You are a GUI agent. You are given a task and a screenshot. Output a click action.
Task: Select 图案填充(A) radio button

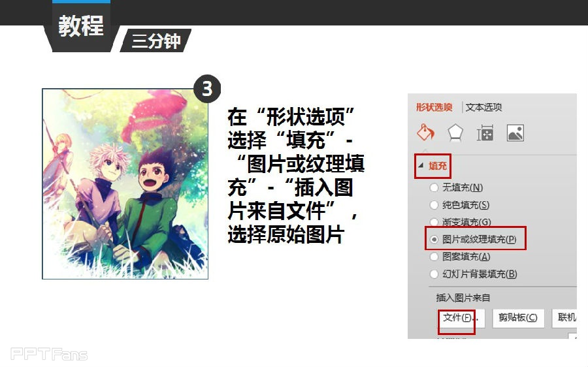coord(434,257)
